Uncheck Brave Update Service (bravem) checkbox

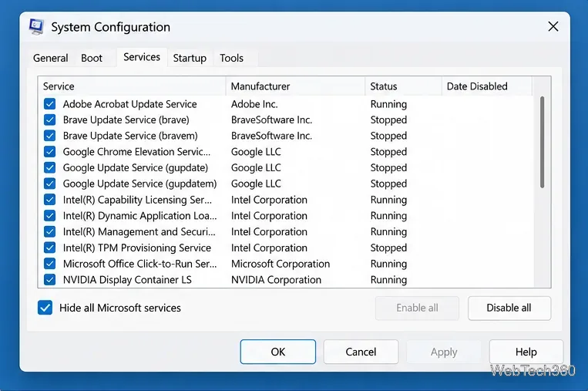tap(49, 136)
